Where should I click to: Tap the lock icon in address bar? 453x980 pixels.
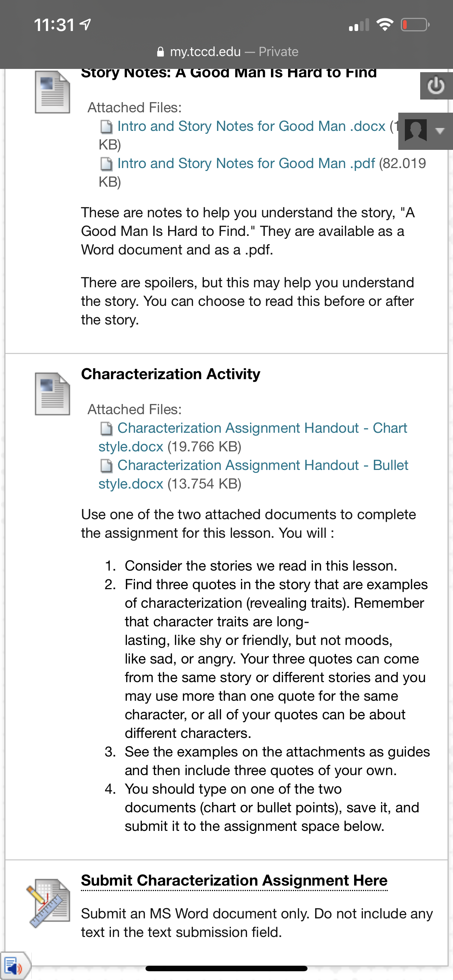click(x=160, y=51)
